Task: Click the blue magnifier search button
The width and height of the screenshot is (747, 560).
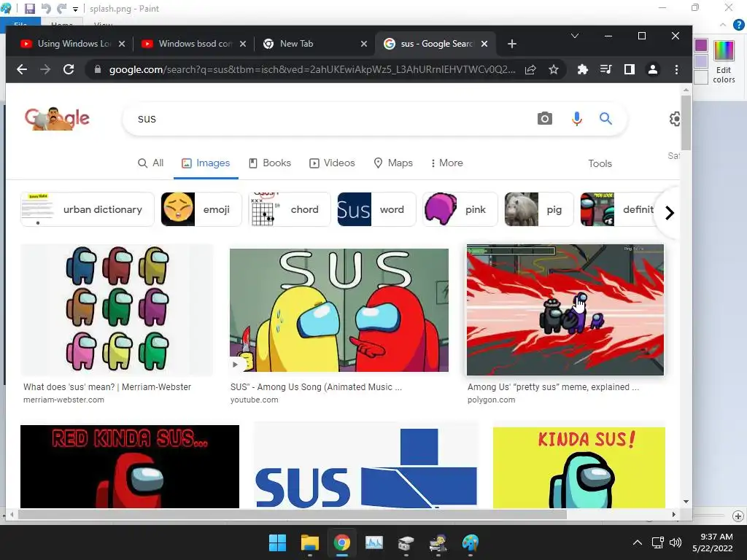Action: (605, 119)
